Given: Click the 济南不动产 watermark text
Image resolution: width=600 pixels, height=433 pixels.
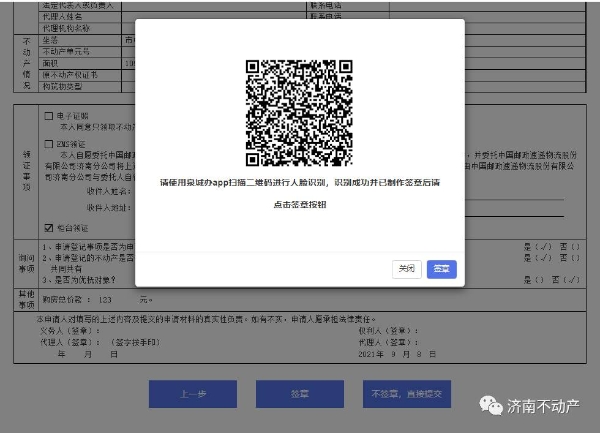Looking at the screenshot, I should 544,406.
